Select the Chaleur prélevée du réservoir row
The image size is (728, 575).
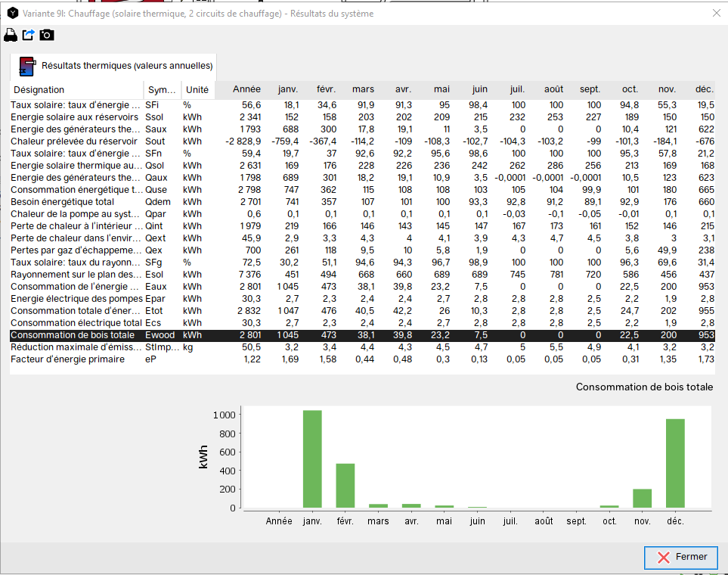(x=362, y=141)
